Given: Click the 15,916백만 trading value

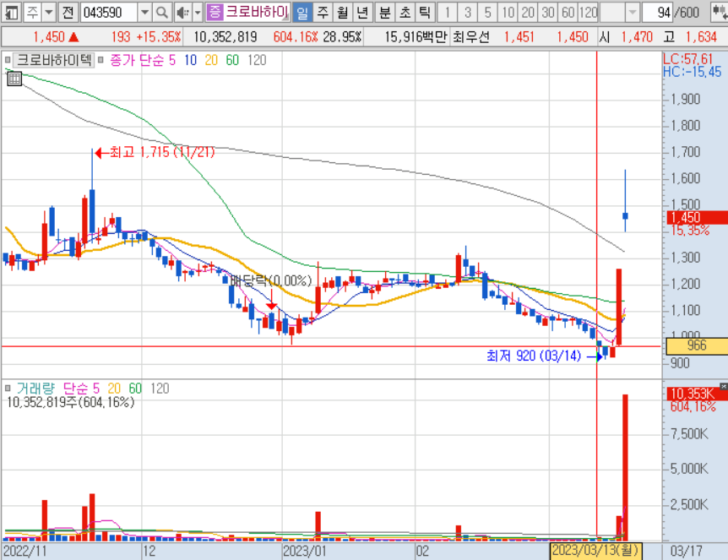Looking at the screenshot, I should click(x=416, y=36).
